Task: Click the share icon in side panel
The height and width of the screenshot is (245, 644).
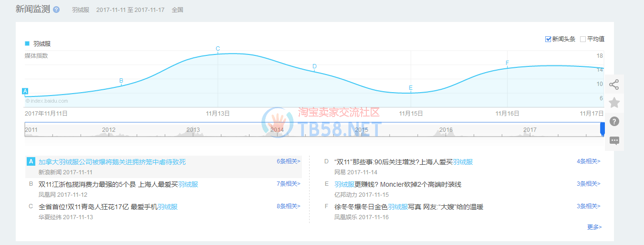Action: [614, 85]
